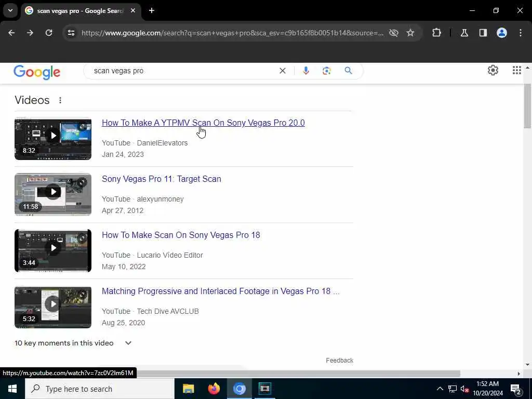Click the search input containing scan vegas pro

pyautogui.click(x=183, y=71)
